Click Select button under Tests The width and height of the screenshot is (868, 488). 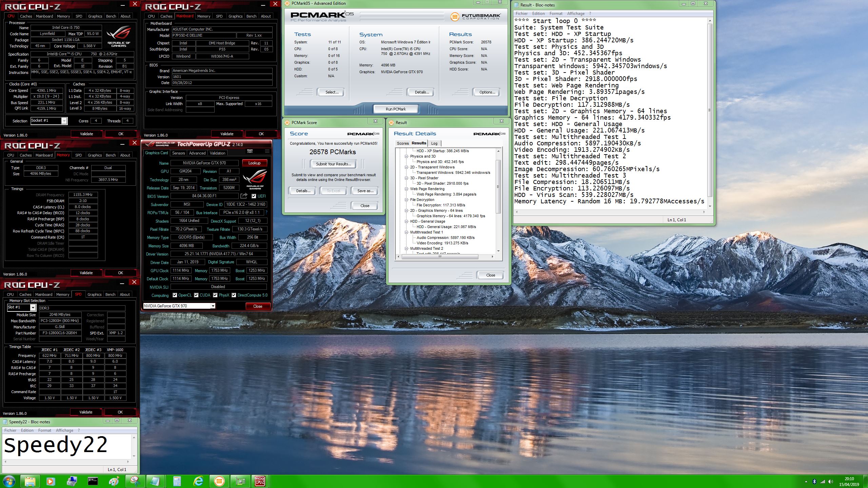click(332, 92)
